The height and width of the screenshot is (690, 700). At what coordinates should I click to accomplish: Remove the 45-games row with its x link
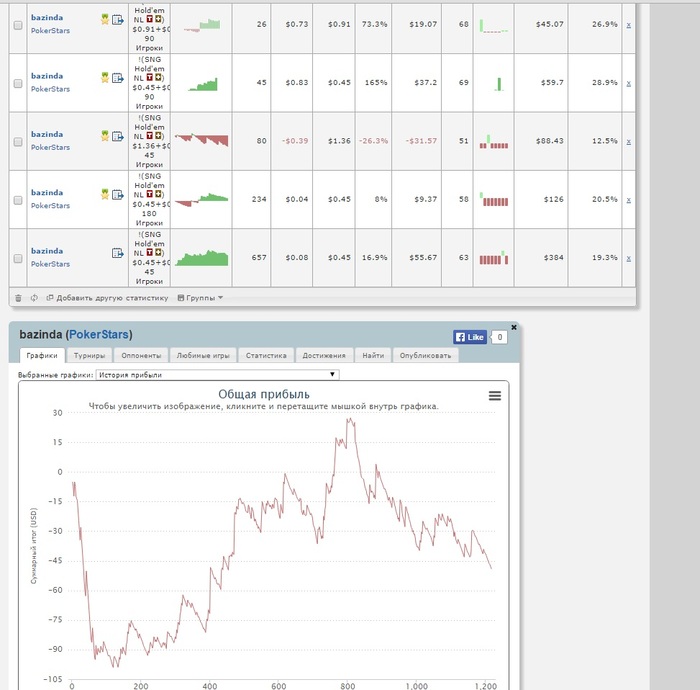coord(629,83)
